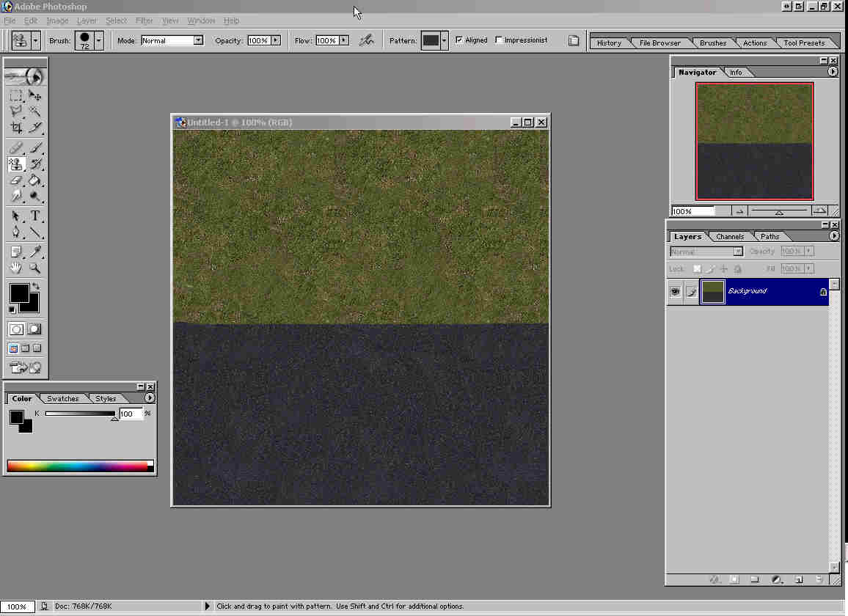Click the foreground color swatch in toolbox

18,293
